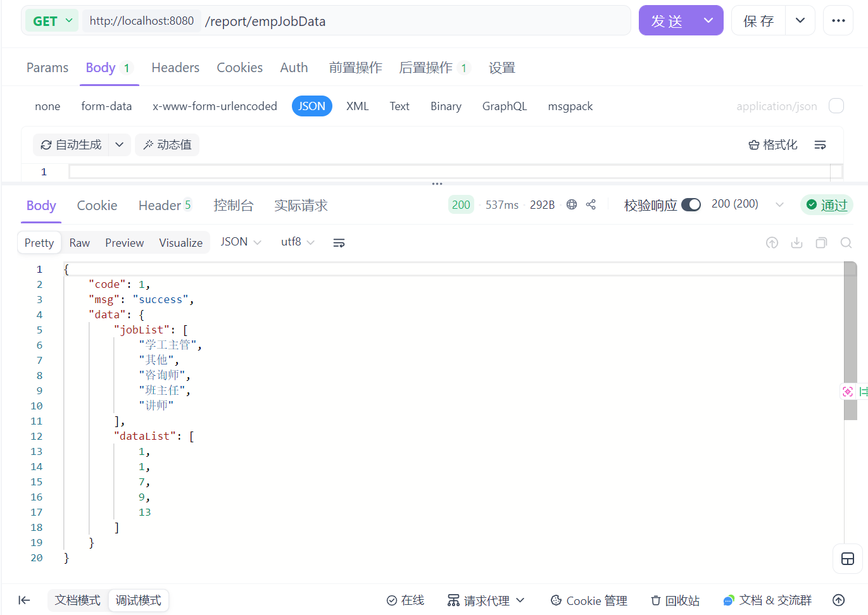Click the extract response upload icon
The height and width of the screenshot is (615, 868).
(x=772, y=243)
